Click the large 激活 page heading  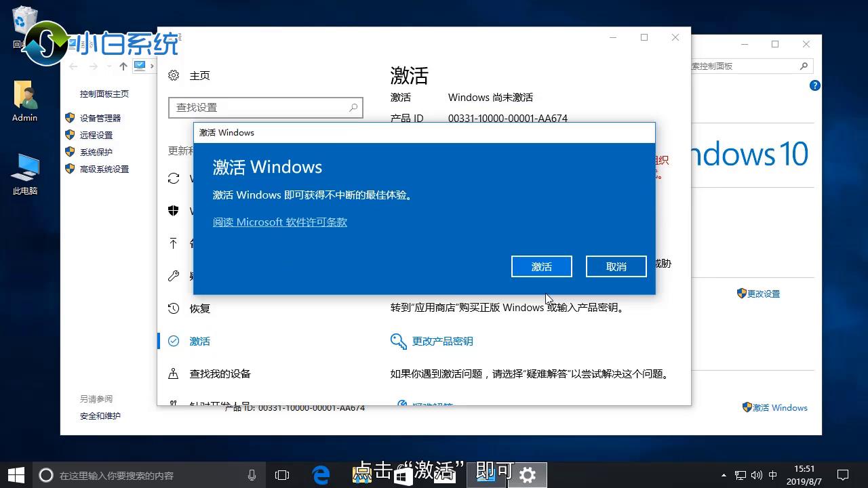tap(409, 75)
